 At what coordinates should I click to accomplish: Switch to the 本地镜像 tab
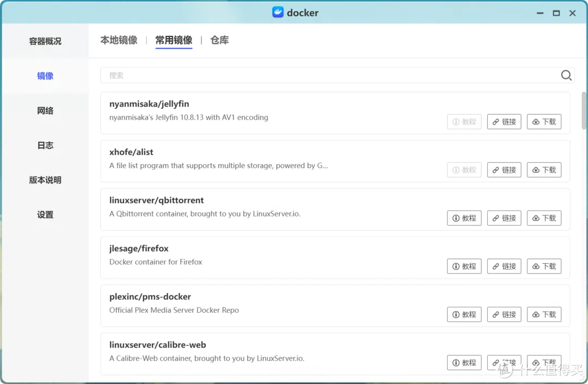(x=119, y=40)
